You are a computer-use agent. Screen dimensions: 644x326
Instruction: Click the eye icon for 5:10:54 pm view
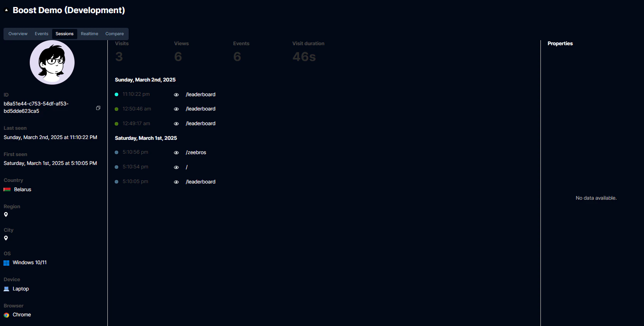[176, 167]
